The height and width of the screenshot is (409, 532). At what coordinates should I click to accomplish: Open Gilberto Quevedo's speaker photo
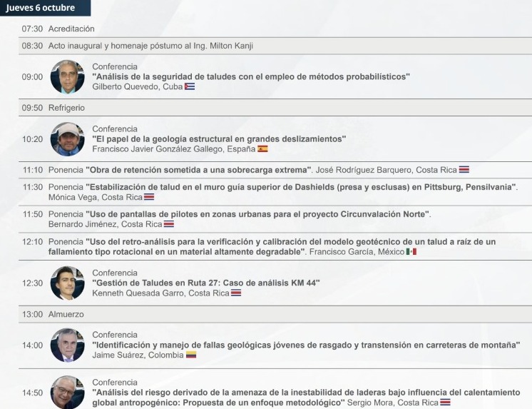click(68, 77)
